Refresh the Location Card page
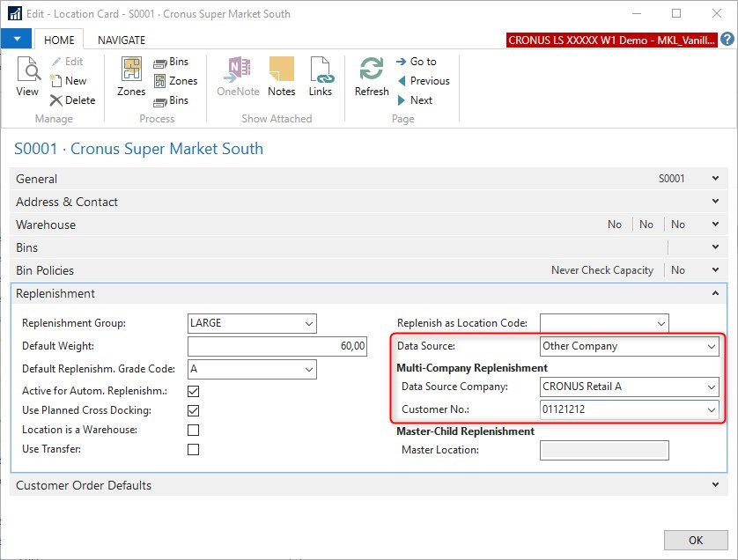This screenshot has width=738, height=560. pyautogui.click(x=371, y=77)
